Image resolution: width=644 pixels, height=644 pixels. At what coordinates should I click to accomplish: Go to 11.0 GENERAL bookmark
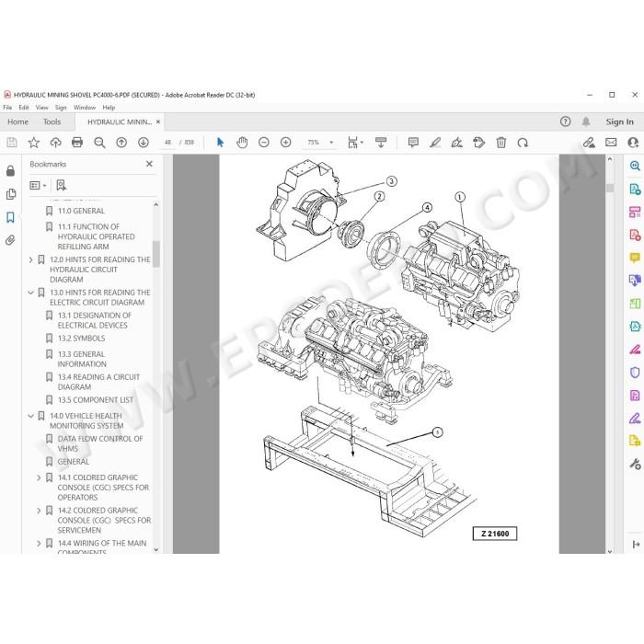click(x=81, y=211)
